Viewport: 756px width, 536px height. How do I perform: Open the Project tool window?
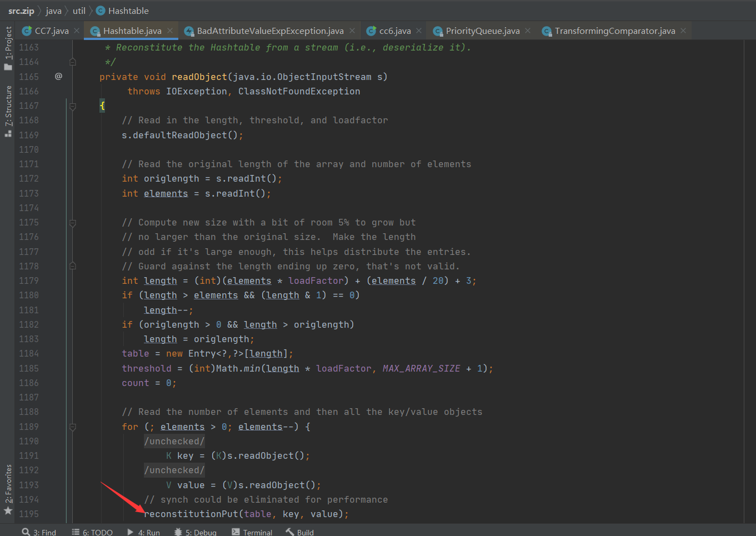(x=8, y=42)
